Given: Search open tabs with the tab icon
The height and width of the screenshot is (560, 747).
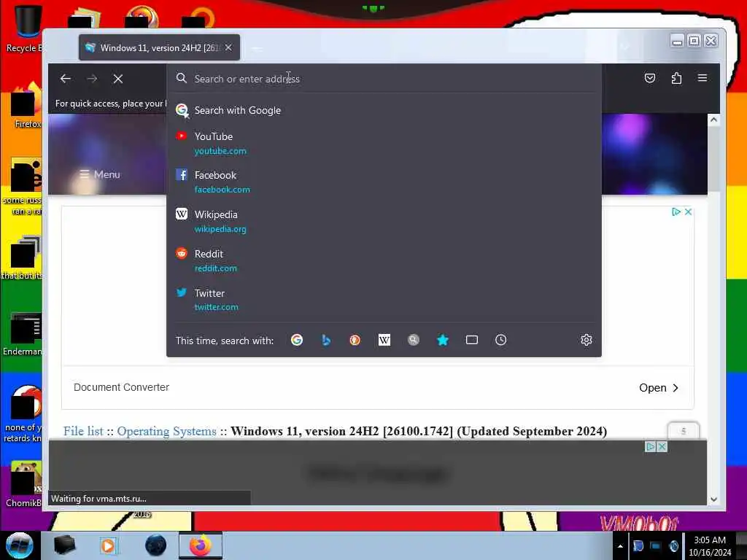Looking at the screenshot, I should tap(472, 340).
